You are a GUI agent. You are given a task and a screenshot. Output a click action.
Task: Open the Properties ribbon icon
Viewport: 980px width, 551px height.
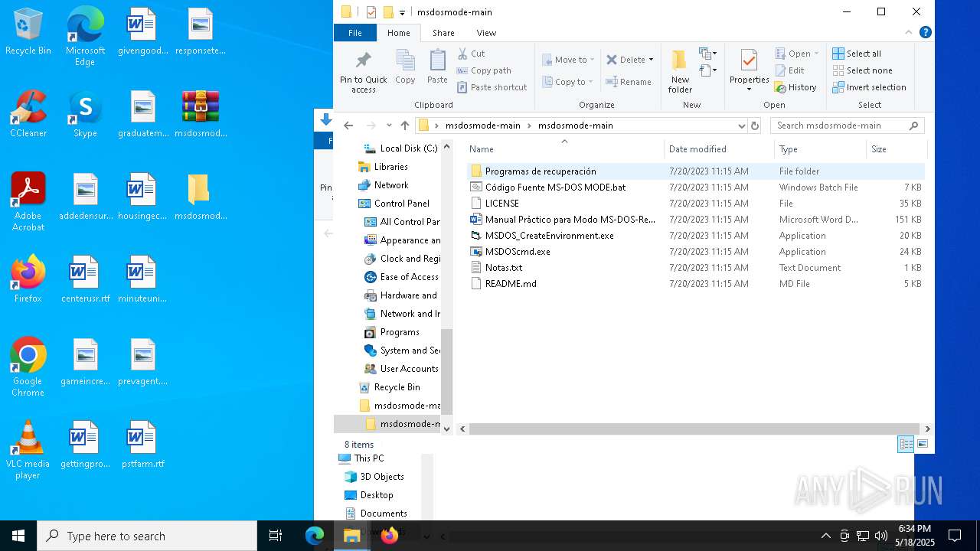click(x=749, y=70)
